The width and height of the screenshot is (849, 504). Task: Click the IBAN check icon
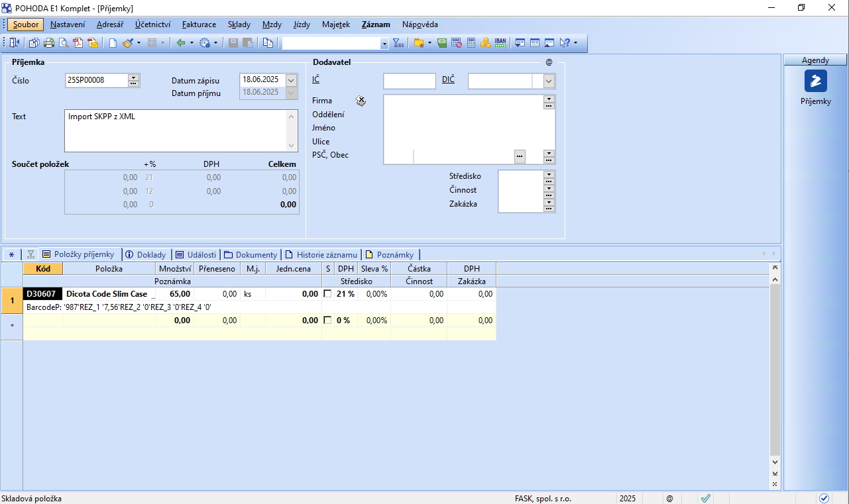500,43
